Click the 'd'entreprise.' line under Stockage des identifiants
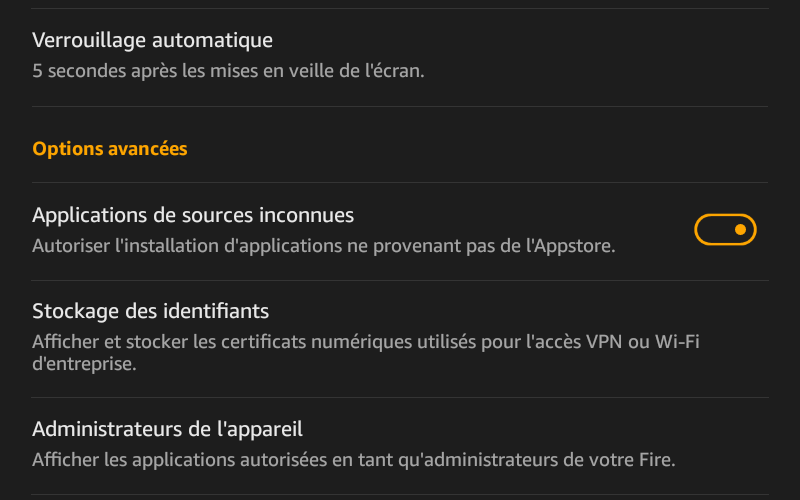Screen dimensions: 800x500 pos(84,364)
